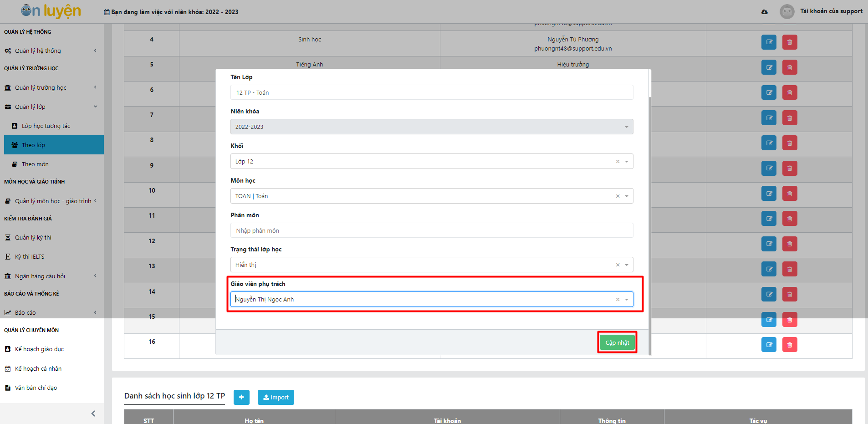Click the red delete icon in row 16
Viewport: 868px width, 424px height.
coord(790,345)
